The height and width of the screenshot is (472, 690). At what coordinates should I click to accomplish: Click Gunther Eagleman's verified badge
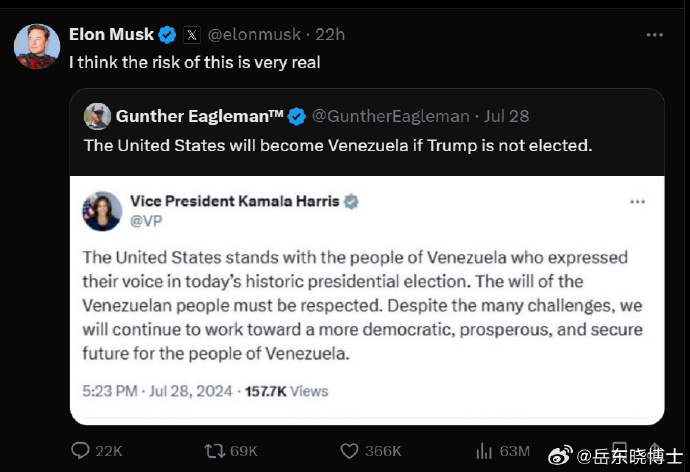(297, 117)
